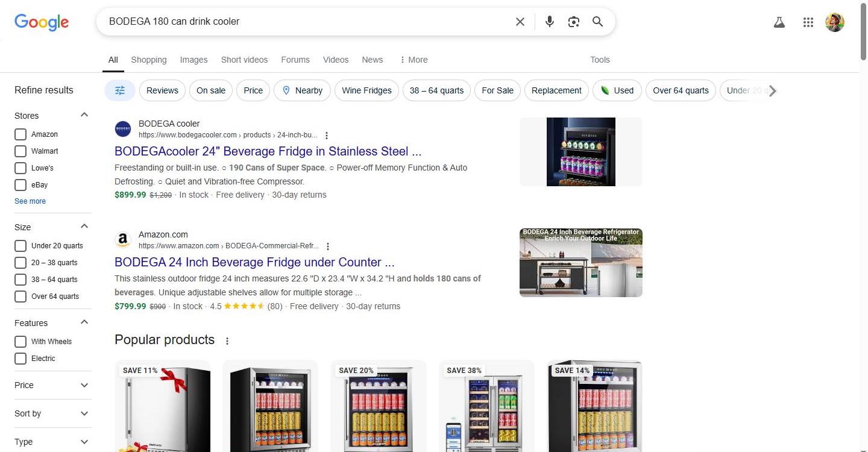
Task: Select the Over 64 quarts chip
Action: tap(681, 90)
